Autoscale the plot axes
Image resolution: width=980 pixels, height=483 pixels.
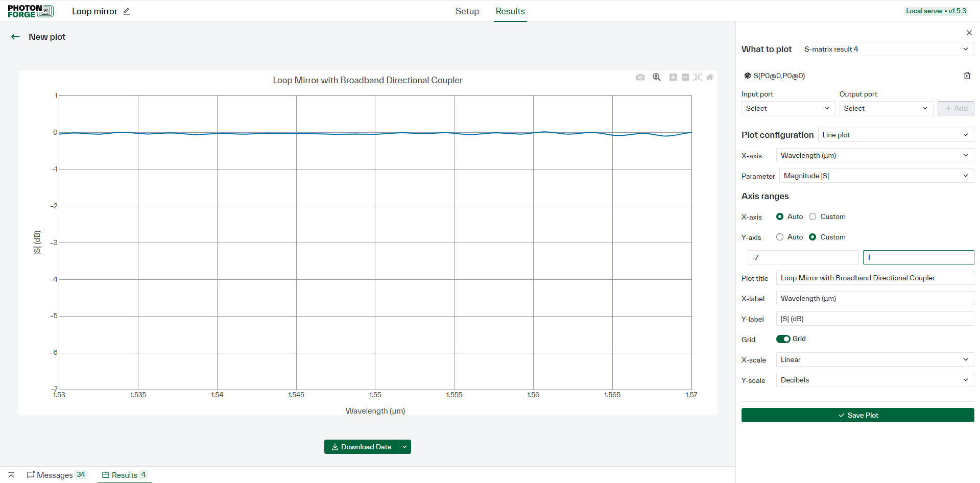pos(698,77)
